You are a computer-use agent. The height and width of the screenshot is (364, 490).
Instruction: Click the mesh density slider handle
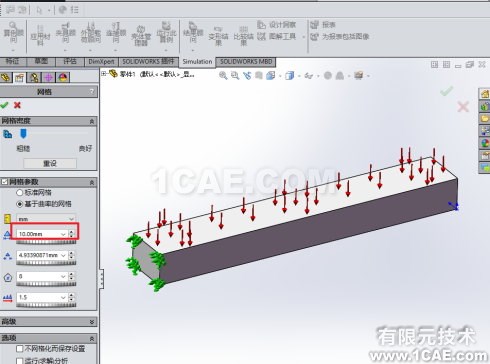[23, 134]
